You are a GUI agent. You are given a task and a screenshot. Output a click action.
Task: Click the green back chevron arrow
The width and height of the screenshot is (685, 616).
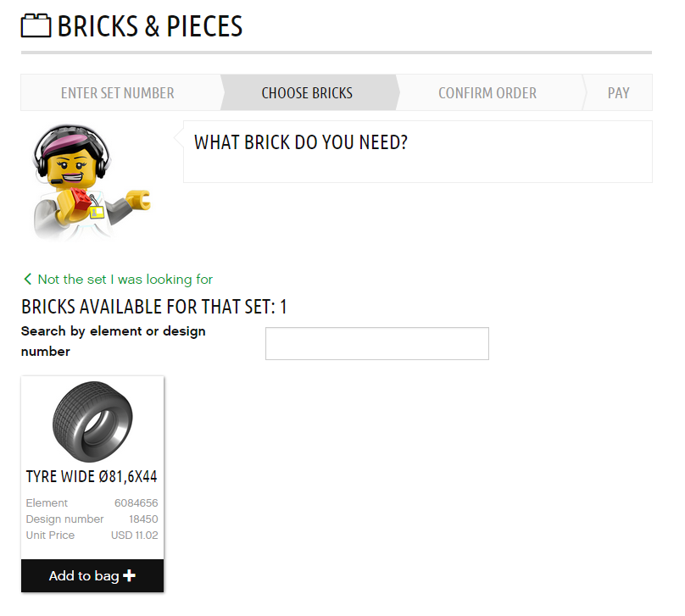[x=27, y=279]
